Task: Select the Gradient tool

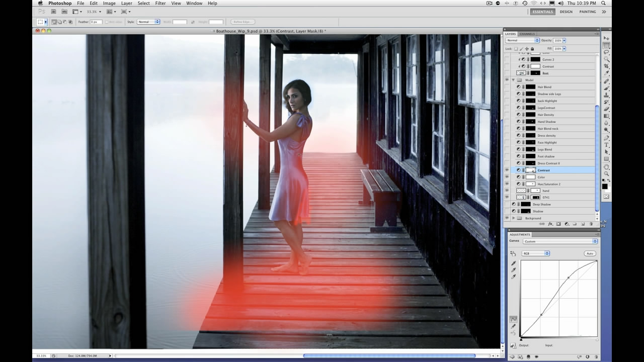Action: pyautogui.click(x=606, y=116)
